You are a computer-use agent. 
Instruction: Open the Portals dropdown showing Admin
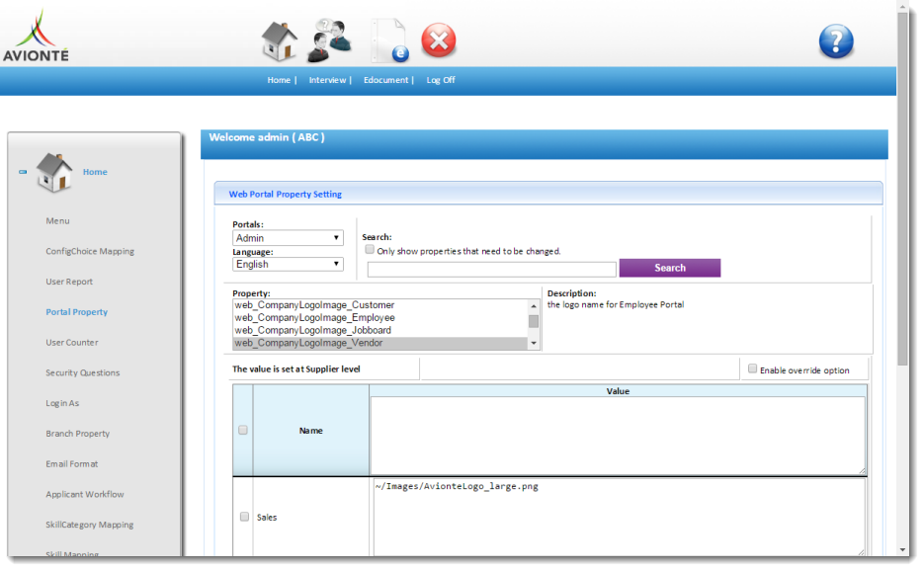pos(288,238)
